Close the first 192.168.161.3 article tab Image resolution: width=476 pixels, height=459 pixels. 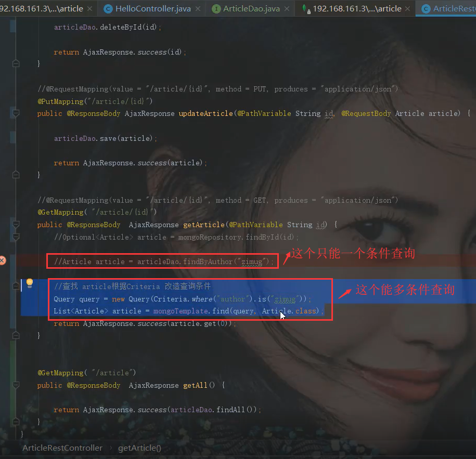pos(89,9)
